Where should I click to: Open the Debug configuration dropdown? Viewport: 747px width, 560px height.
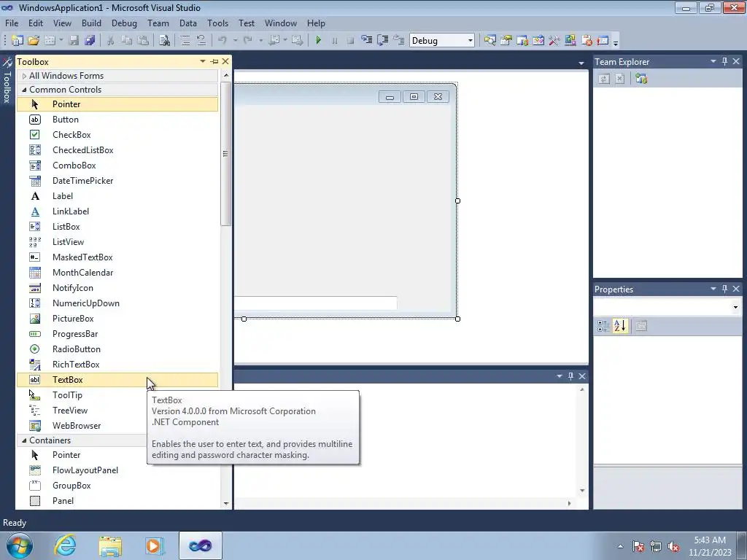tap(471, 41)
